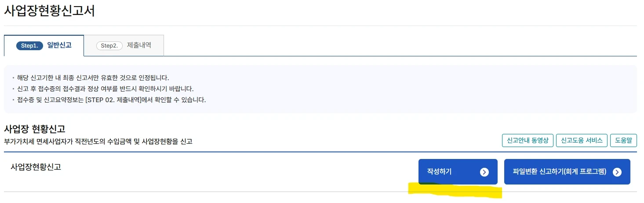The image size is (644, 203).
Task: Click the Step2. badge on the second tab
Action: click(x=109, y=46)
